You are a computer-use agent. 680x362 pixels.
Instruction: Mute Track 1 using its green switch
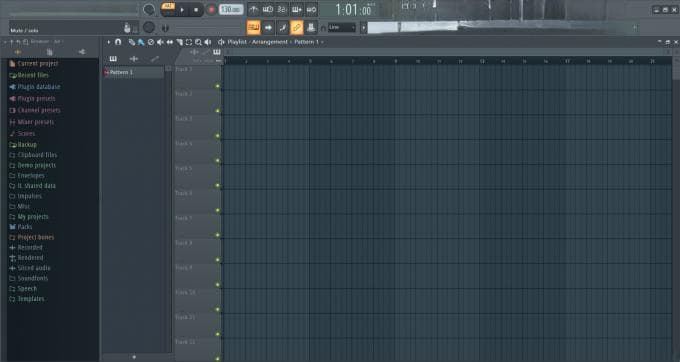tap(218, 86)
